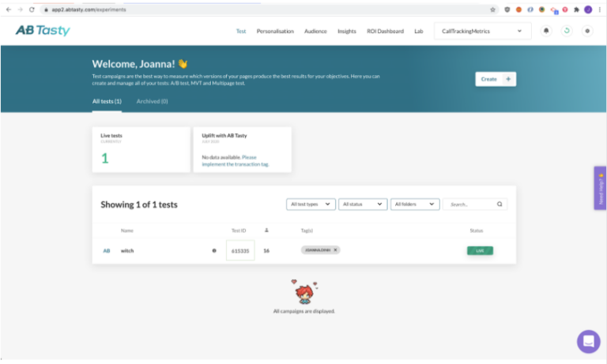Open the chat bubble widget

[588, 341]
